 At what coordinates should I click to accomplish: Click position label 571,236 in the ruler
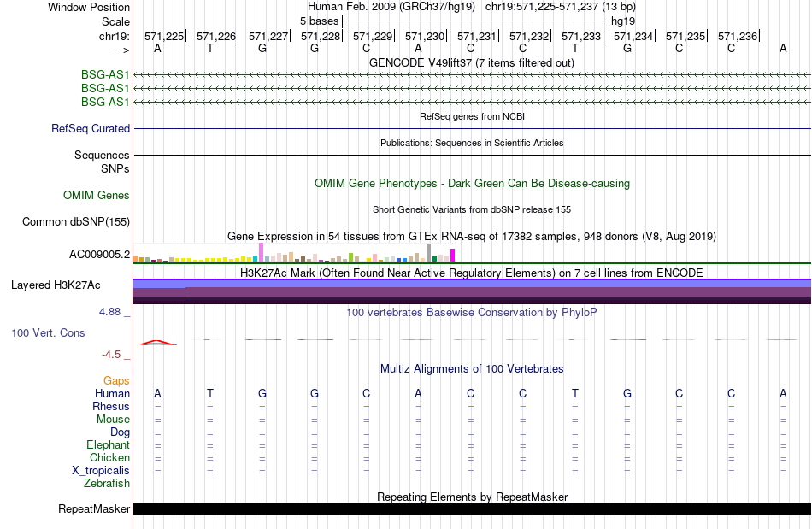(x=738, y=36)
